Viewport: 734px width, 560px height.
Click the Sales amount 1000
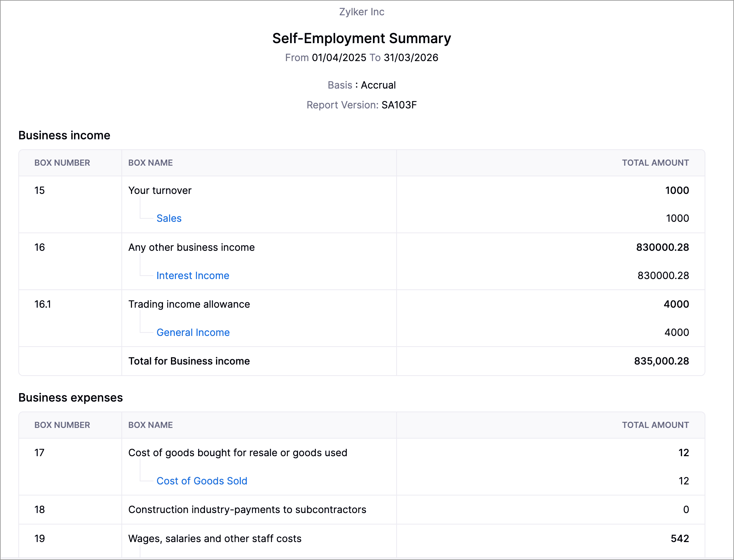pyautogui.click(x=677, y=218)
